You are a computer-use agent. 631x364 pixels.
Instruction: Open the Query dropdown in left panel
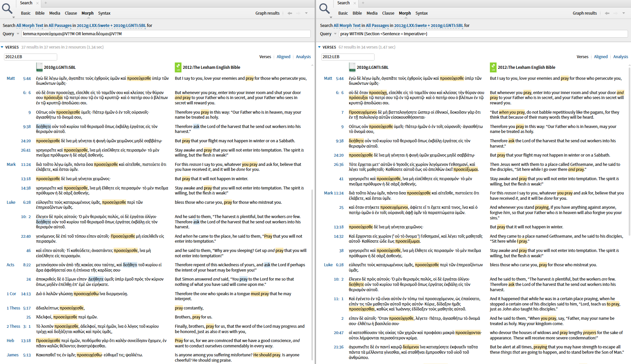click(18, 34)
